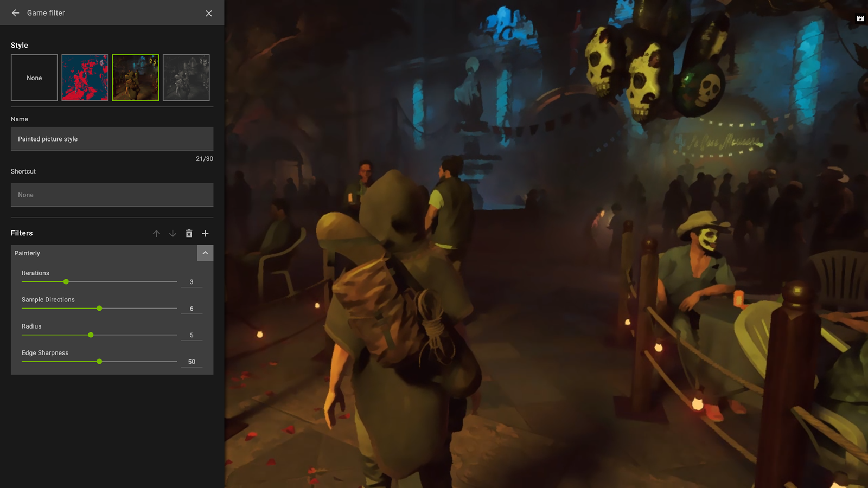Viewport: 868px width, 488px height.
Task: Select the grayscale style thumbnail
Action: [186, 78]
